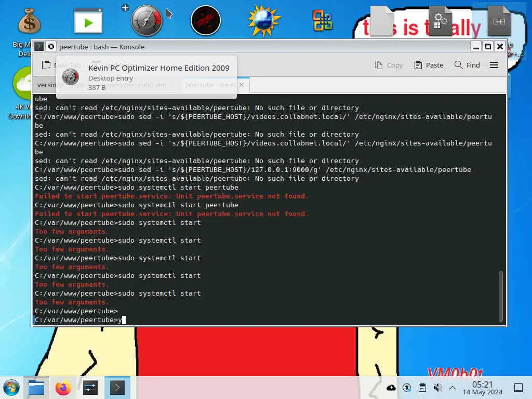Click Kevin PC Optimizer Home Edition 2009 tooltip title
Screen dimensions: 532x399
coord(159,68)
